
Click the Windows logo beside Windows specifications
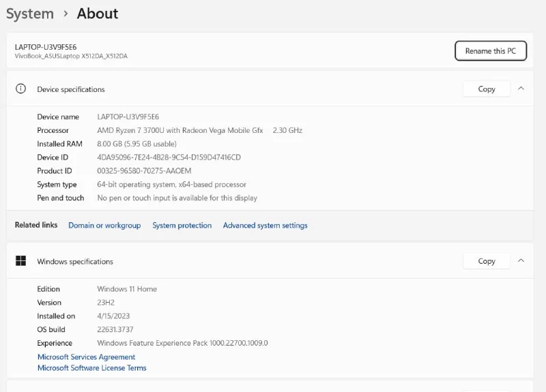click(x=21, y=261)
